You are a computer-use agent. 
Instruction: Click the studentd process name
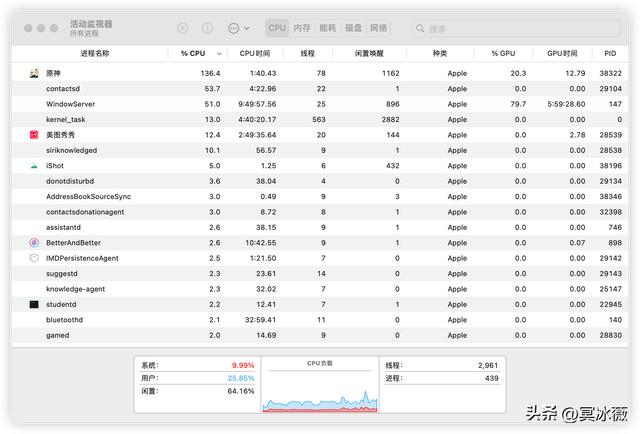(61, 304)
